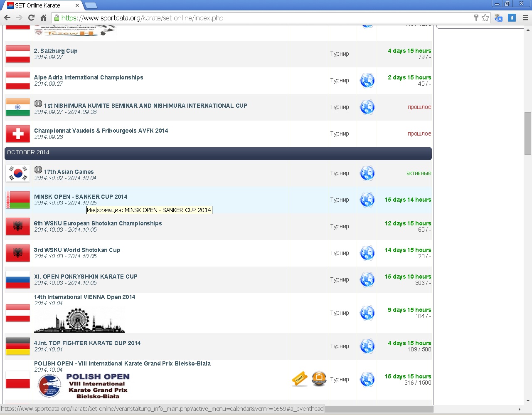Open the 1st Nishimura Kumite Seminar event
This screenshot has height=415, width=532.
tap(145, 106)
